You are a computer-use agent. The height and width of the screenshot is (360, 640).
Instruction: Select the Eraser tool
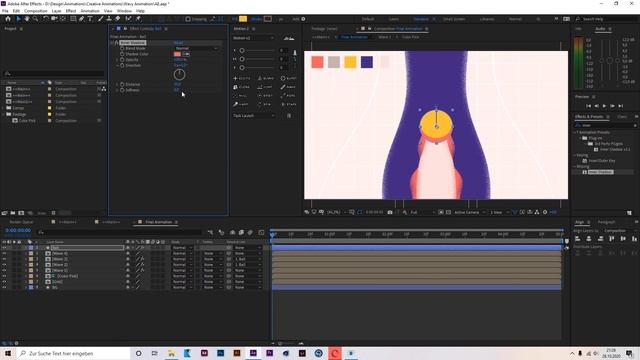[118, 19]
